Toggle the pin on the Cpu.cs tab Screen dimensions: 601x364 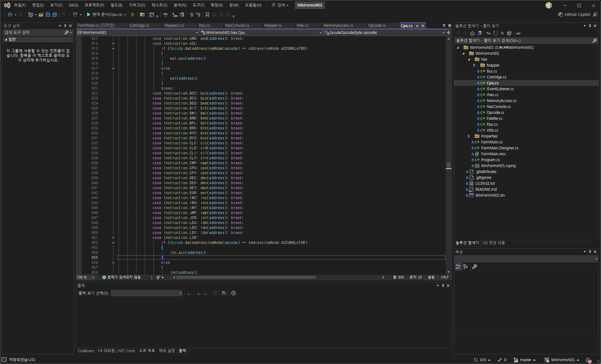point(417,26)
